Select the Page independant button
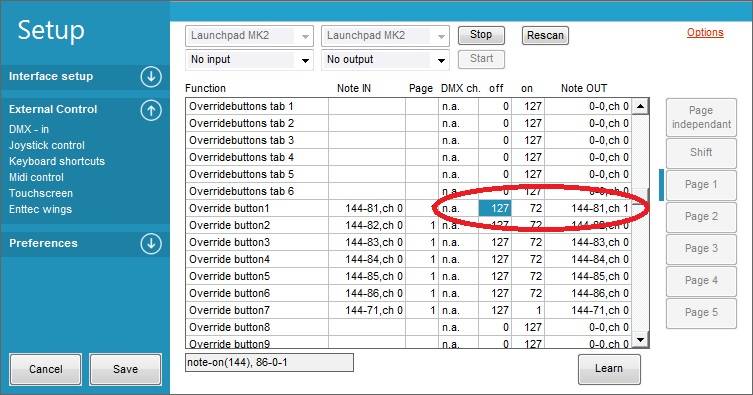Image resolution: width=753 pixels, height=395 pixels. [701, 117]
